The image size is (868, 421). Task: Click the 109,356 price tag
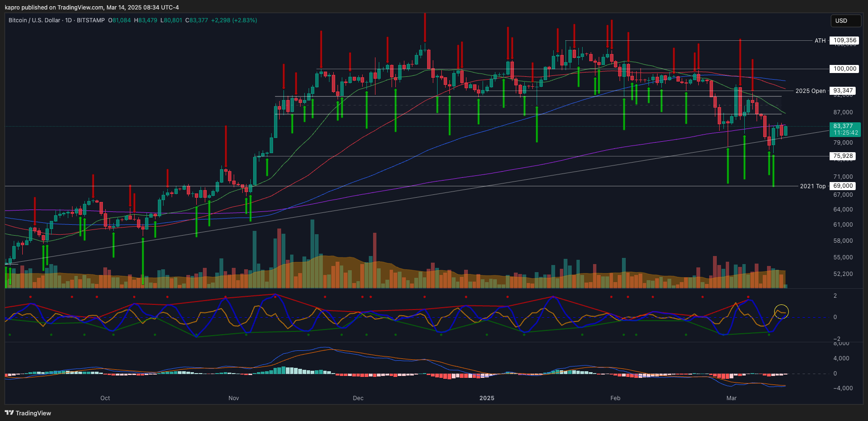point(845,40)
